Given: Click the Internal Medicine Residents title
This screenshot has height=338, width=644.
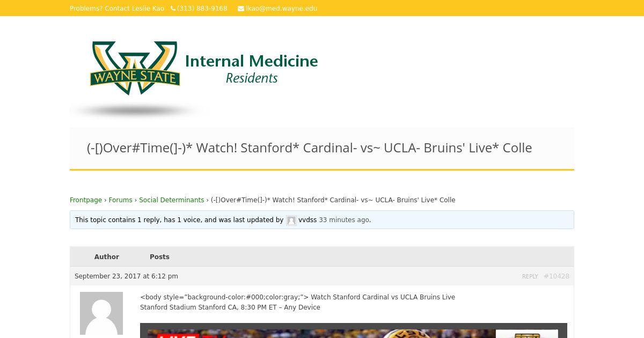Looking at the screenshot, I should point(251,69).
